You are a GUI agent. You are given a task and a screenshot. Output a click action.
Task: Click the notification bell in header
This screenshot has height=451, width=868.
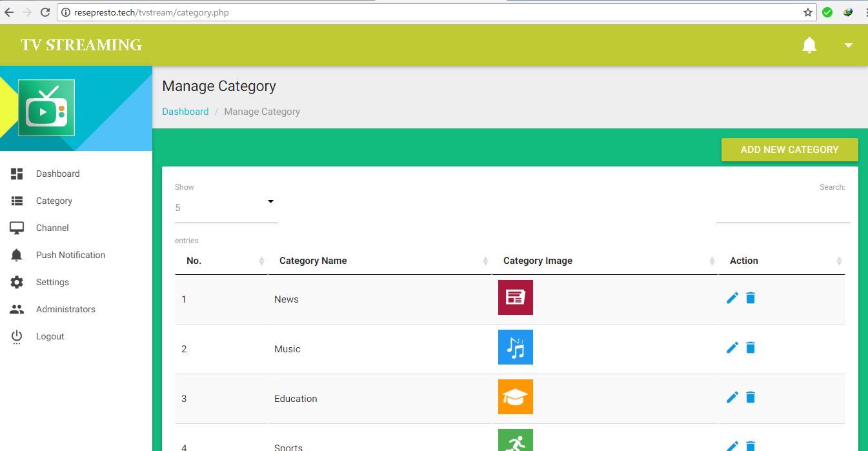[x=809, y=45]
